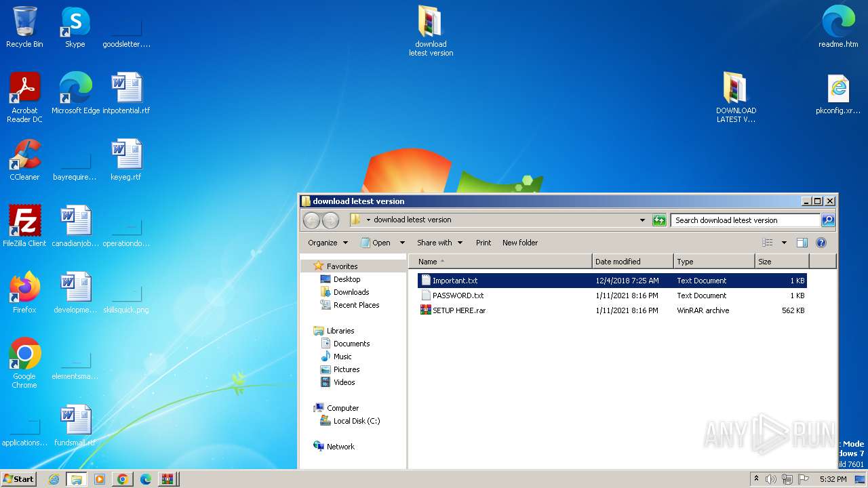
Task: Click Print in toolbar
Action: coord(484,243)
